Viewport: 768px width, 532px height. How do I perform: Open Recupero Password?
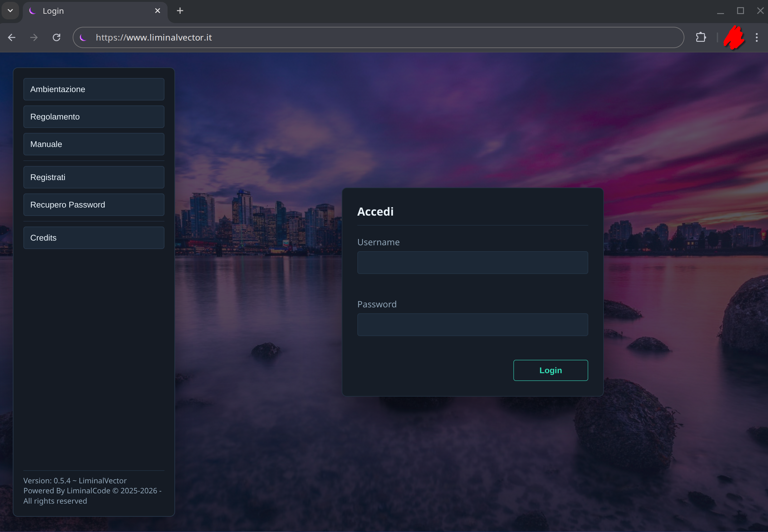click(x=94, y=205)
